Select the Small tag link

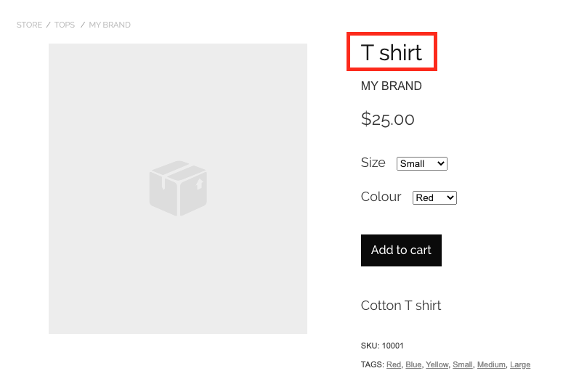[463, 364]
